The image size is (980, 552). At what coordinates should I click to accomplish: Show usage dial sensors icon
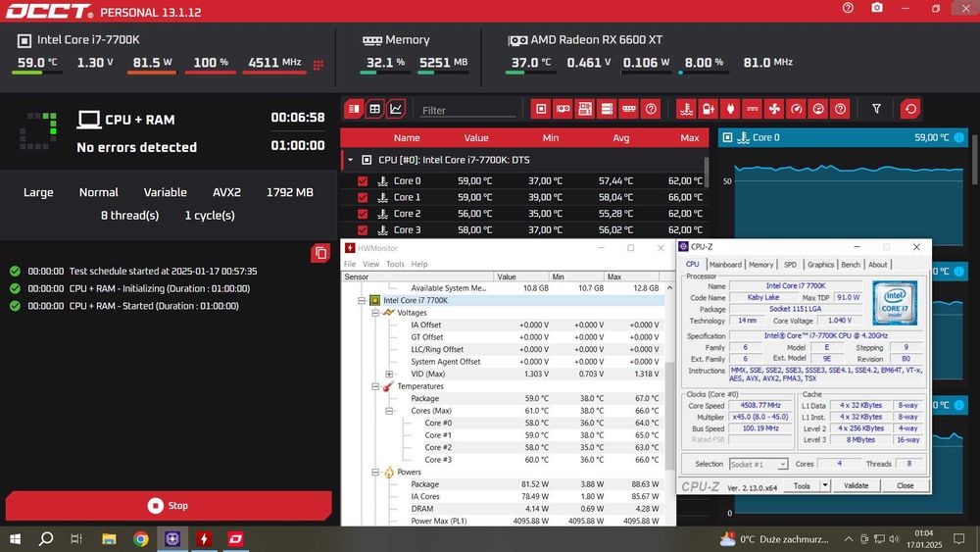[x=818, y=109]
